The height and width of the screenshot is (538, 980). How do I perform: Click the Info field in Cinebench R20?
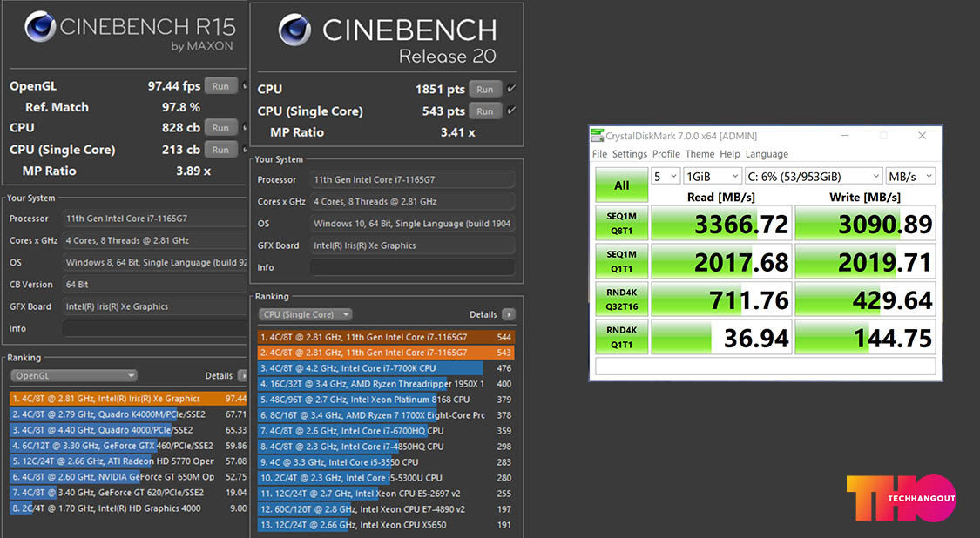click(413, 267)
